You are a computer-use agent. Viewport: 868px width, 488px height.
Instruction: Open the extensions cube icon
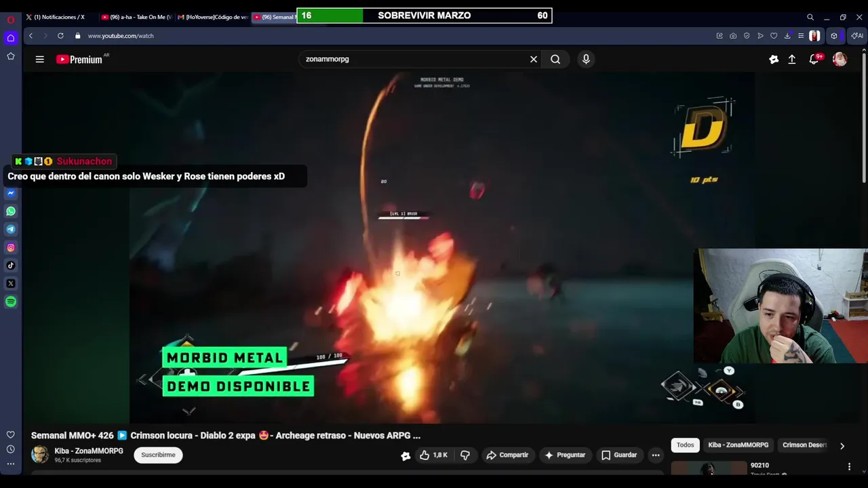[834, 36]
